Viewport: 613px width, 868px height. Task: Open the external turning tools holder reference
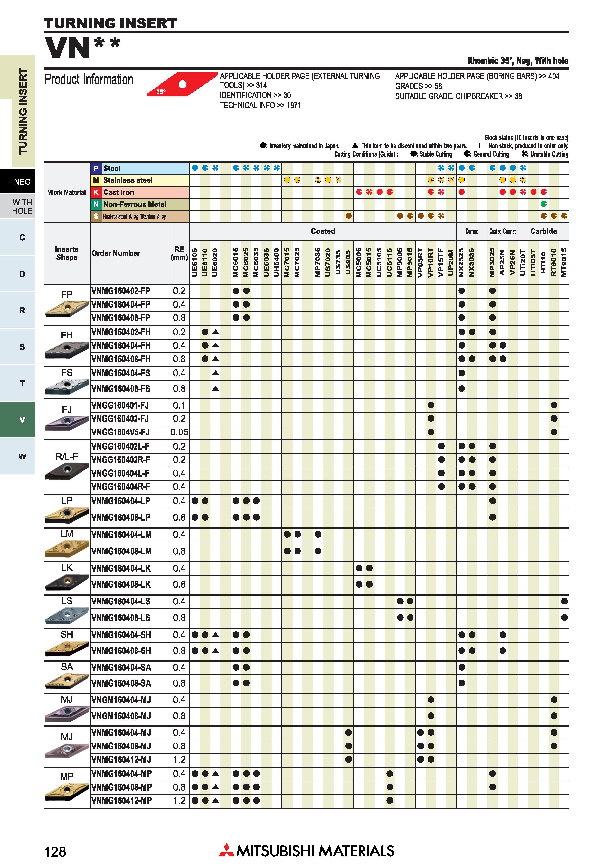tap(300, 81)
